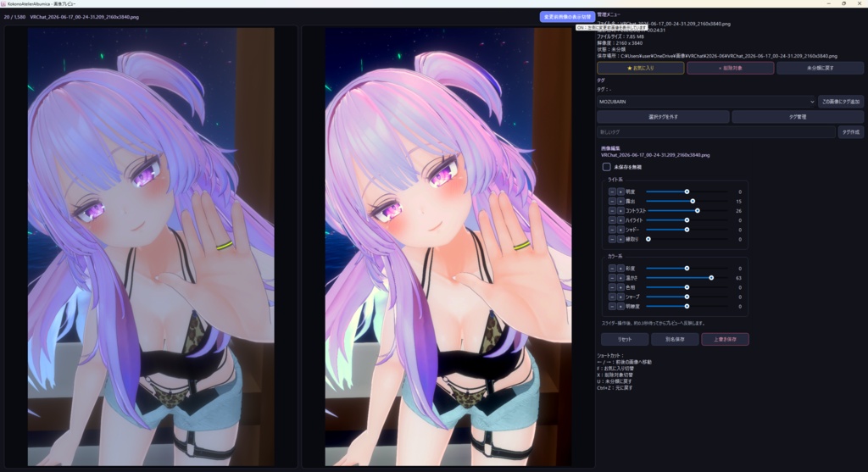Click the シャープ slider handle
Viewport: 868px width, 472px height.
(x=687, y=297)
